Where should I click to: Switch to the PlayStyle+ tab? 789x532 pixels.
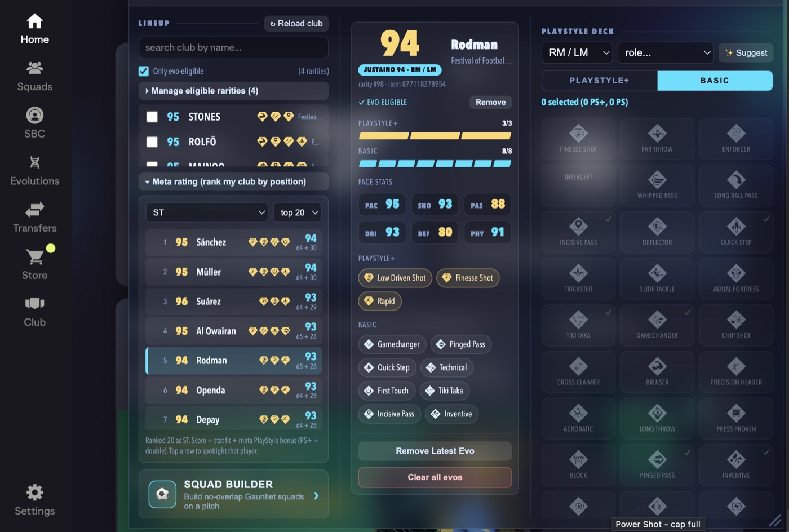[599, 81]
